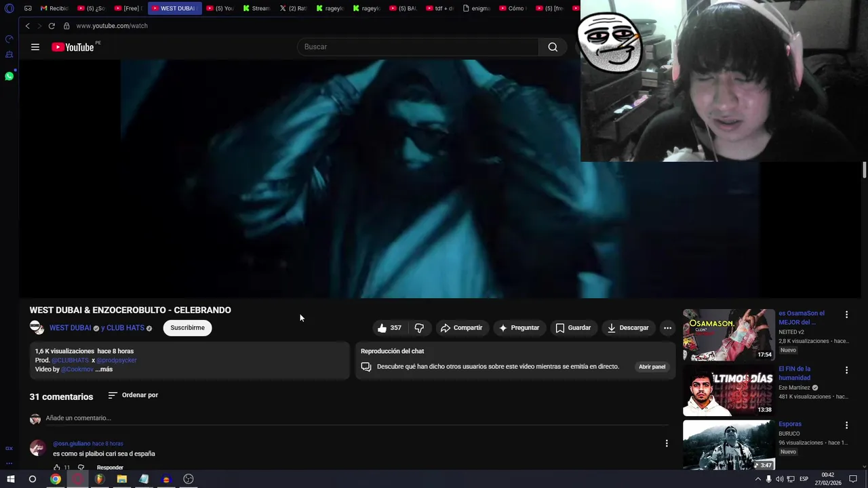Open options for the OsamaSon video
This screenshot has height=488, width=868.
click(846, 314)
